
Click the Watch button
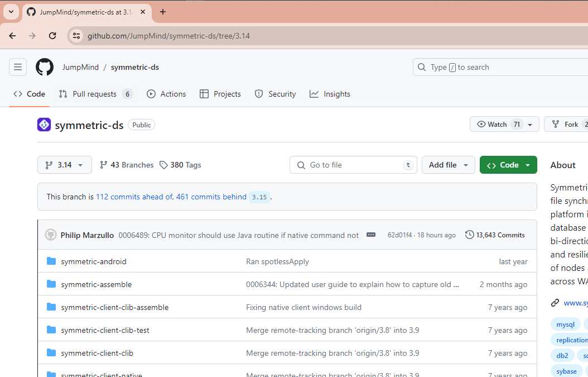504,125
